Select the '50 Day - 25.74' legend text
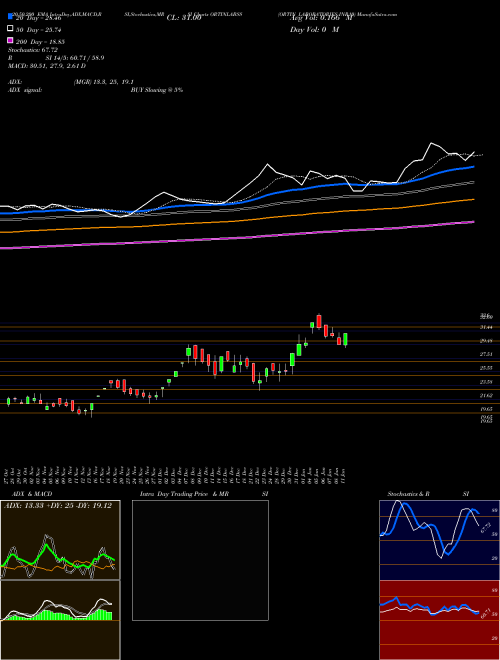500x660 pixels. [39, 30]
